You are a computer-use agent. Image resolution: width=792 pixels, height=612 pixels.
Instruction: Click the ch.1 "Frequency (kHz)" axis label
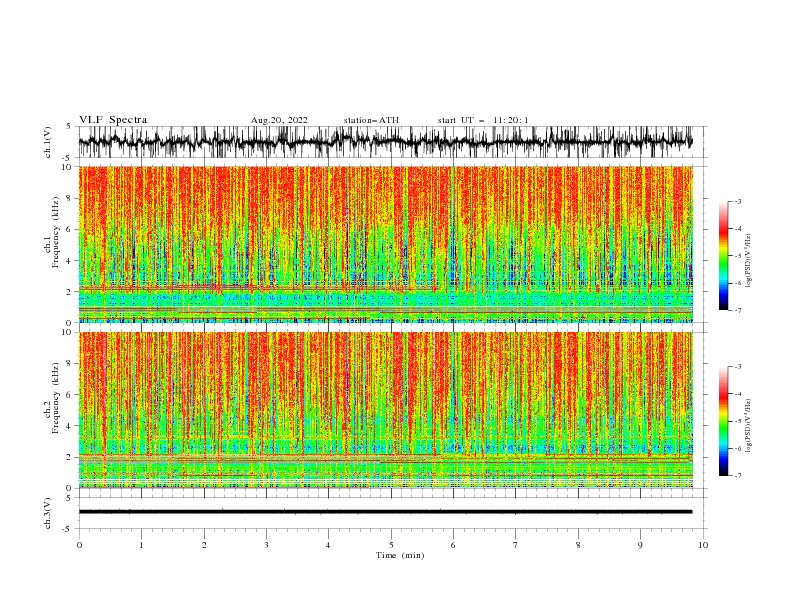[x=56, y=232]
